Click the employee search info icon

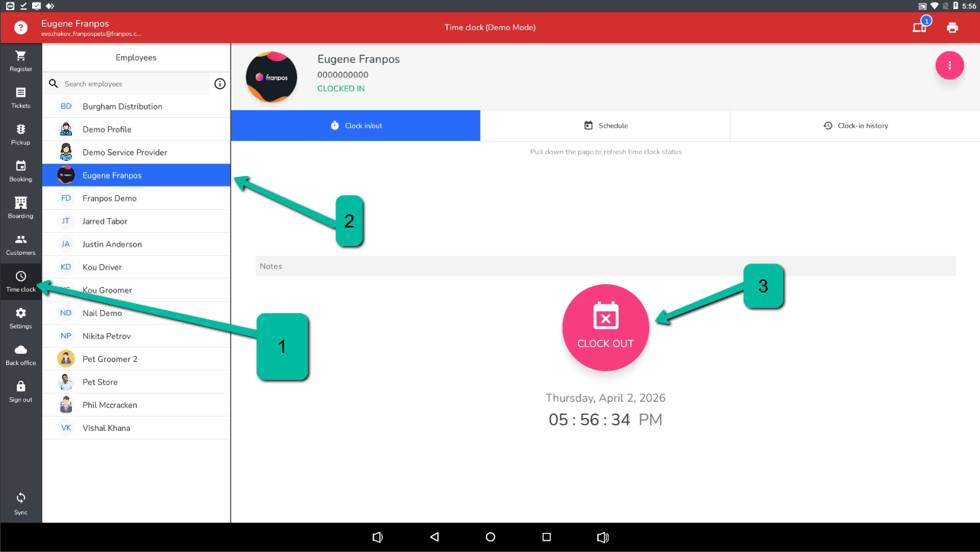click(220, 84)
